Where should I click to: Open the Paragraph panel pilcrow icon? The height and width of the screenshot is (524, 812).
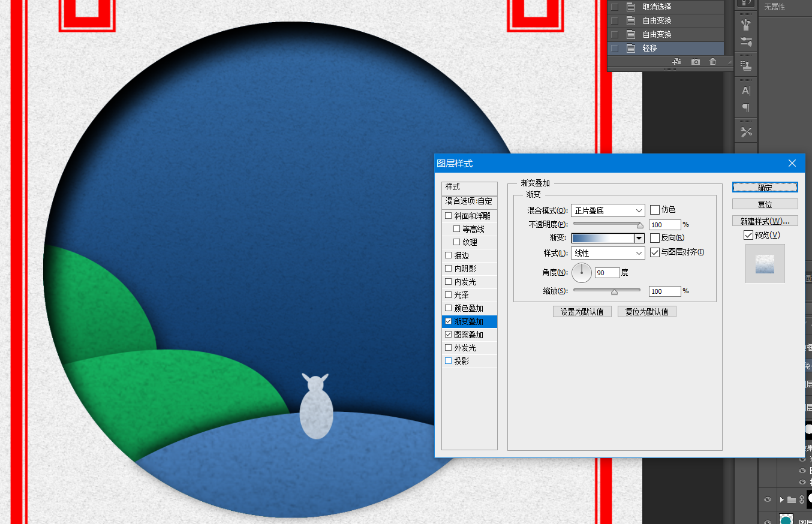(x=746, y=108)
